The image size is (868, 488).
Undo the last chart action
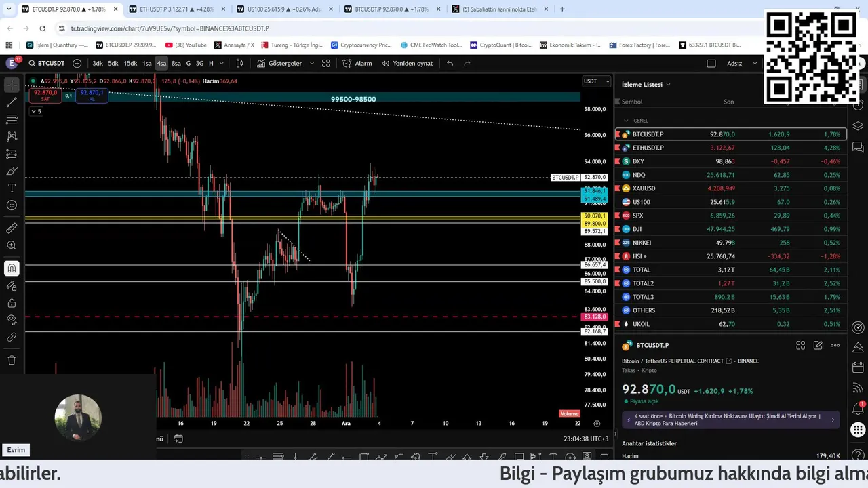[x=450, y=63]
